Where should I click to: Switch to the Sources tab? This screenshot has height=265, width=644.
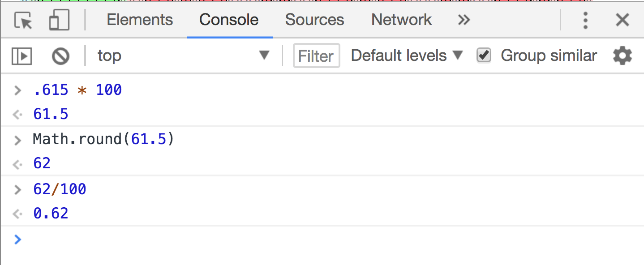pyautogui.click(x=314, y=20)
